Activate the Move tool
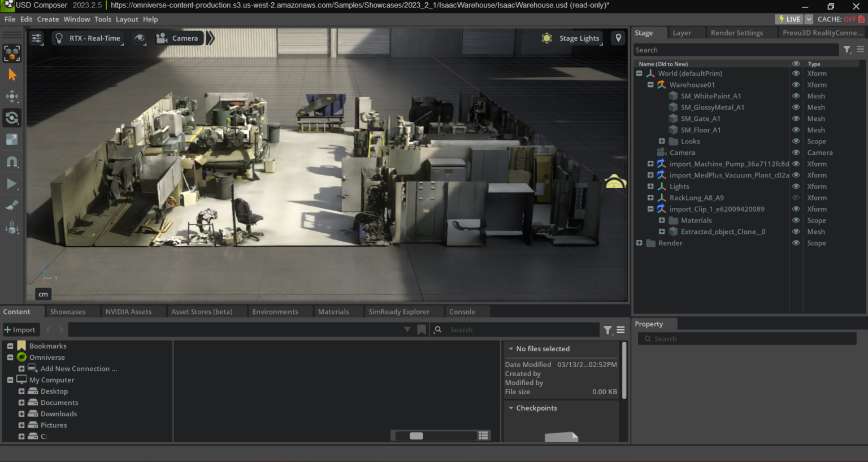868x462 pixels. (12, 96)
